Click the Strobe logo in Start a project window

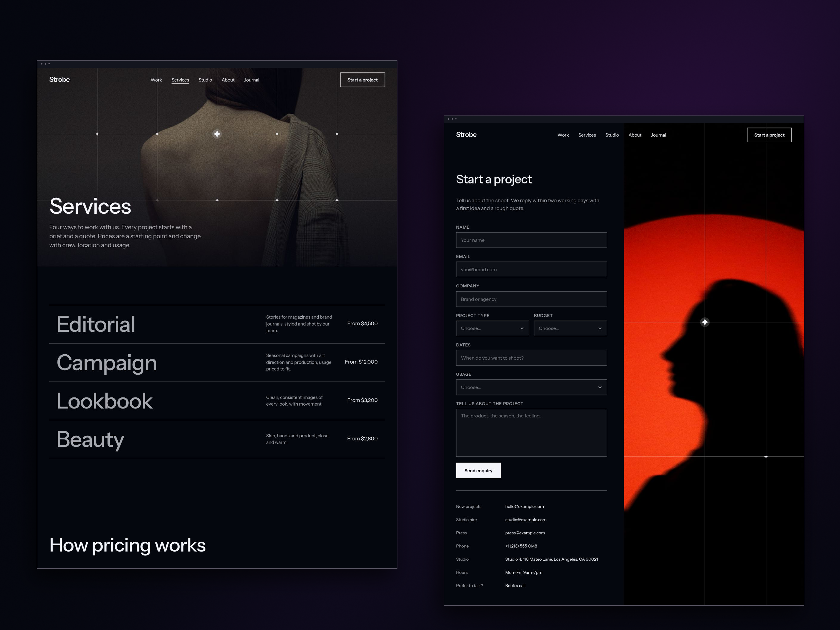point(466,134)
